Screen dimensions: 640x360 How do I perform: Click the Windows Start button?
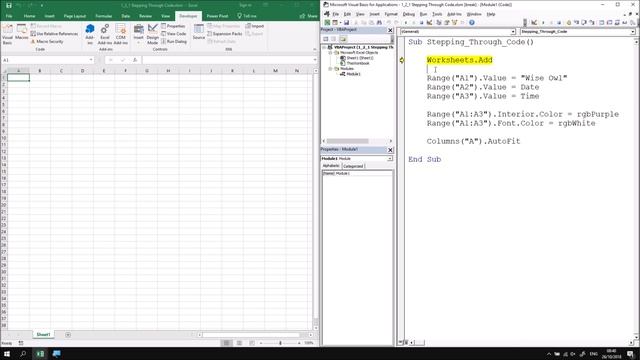coord(7,353)
